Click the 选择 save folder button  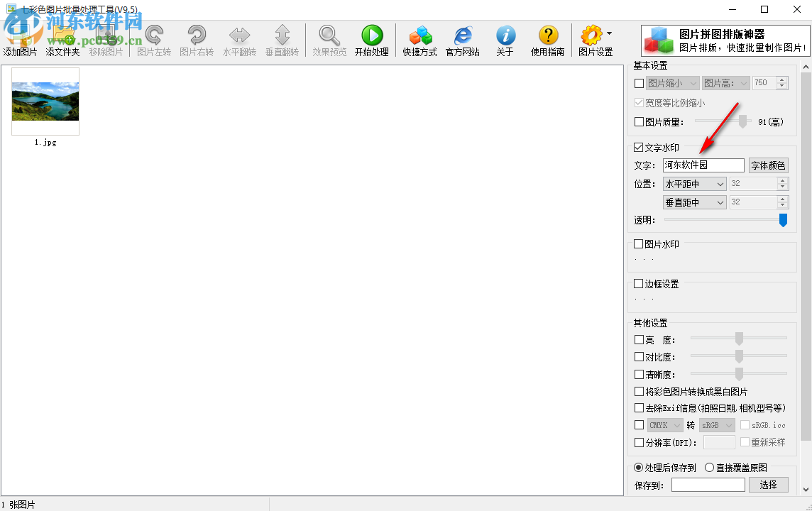(768, 485)
